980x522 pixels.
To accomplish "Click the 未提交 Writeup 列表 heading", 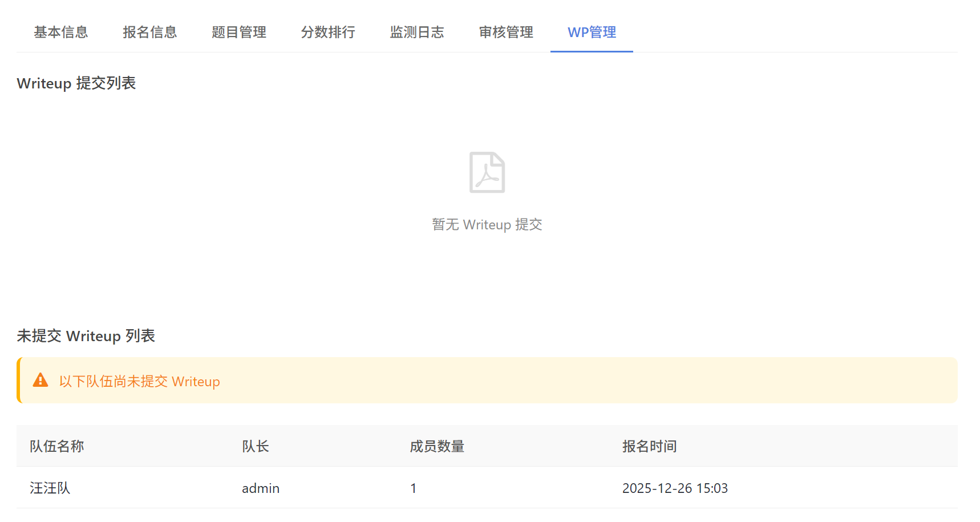I will point(86,336).
